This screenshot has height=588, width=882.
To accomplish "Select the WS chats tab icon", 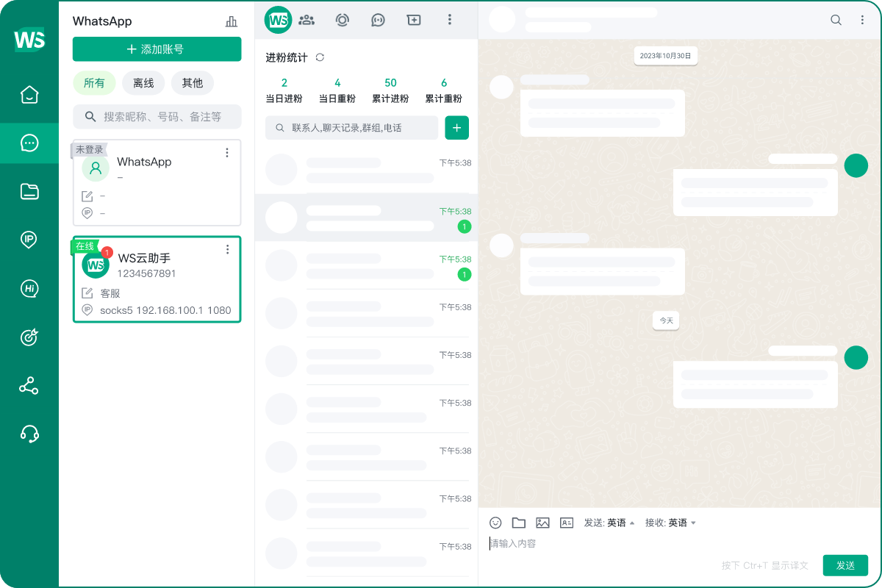I will (x=278, y=20).
